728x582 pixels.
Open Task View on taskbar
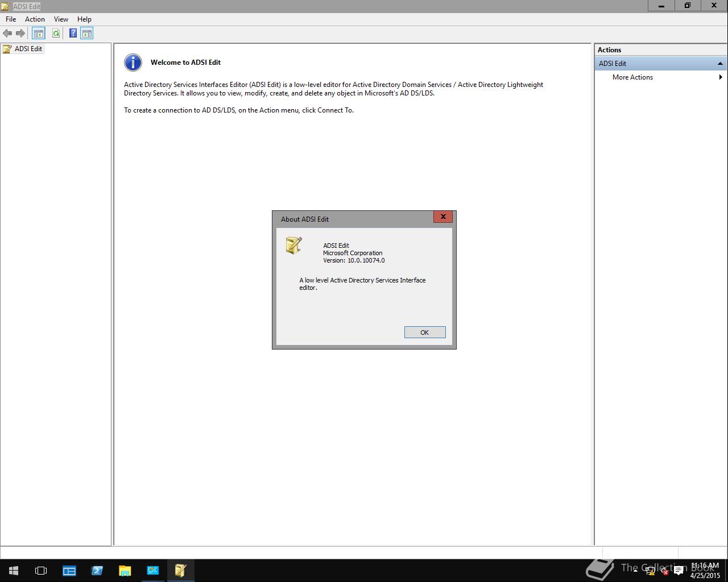click(x=41, y=571)
